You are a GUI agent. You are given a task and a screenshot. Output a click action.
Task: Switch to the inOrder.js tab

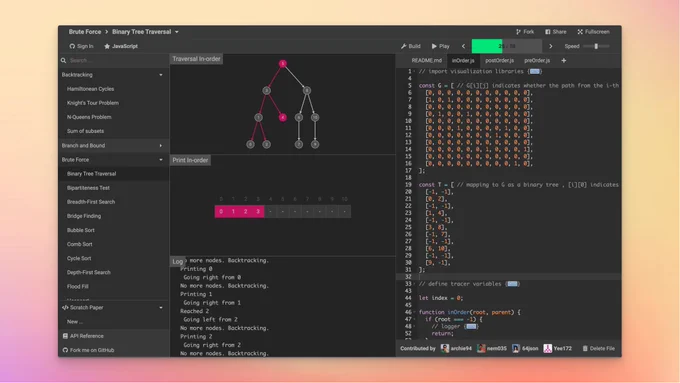tap(463, 60)
